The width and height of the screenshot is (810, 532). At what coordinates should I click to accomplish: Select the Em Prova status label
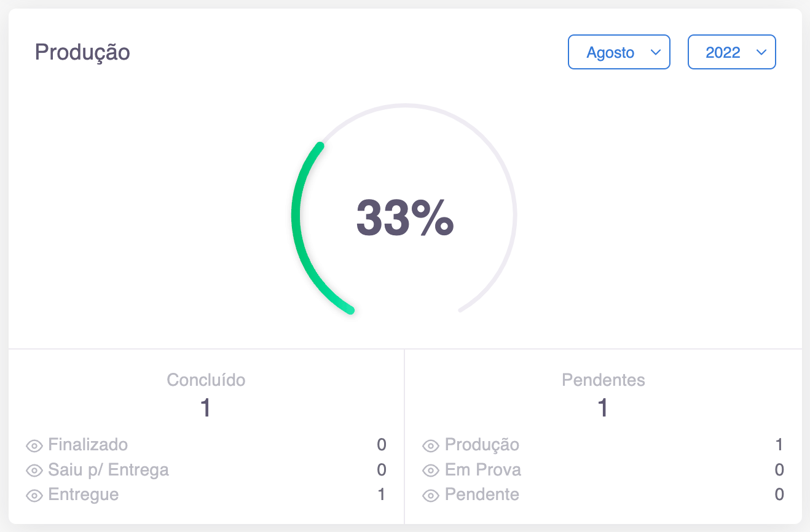pyautogui.click(x=483, y=470)
